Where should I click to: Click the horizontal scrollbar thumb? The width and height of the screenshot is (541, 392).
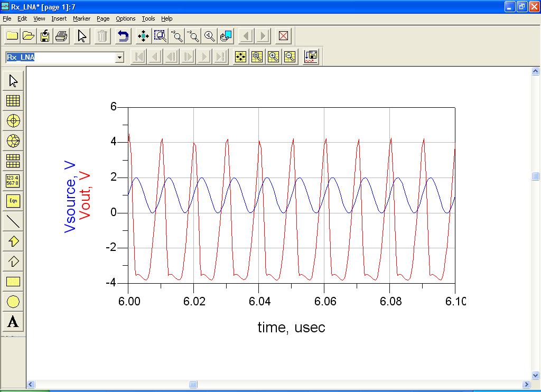[x=193, y=385]
